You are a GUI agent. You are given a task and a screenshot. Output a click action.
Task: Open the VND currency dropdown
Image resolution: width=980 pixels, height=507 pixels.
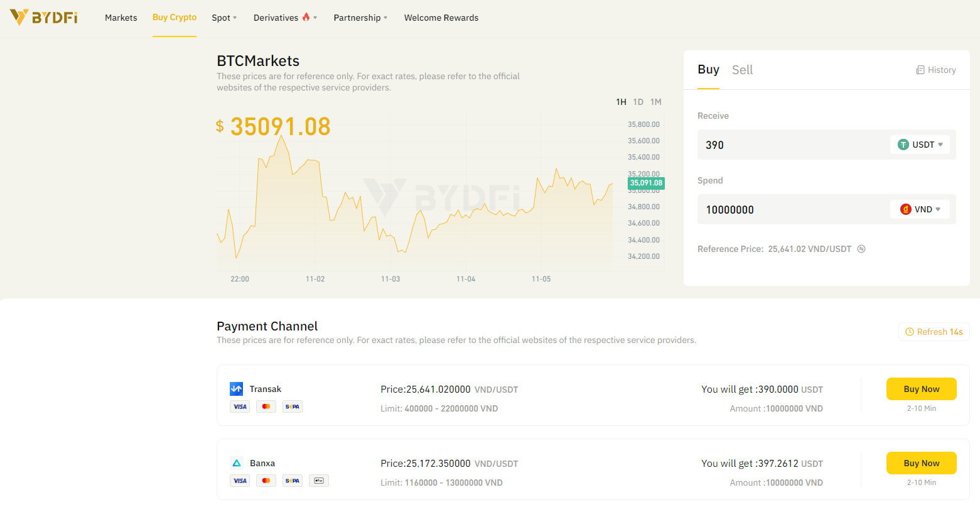(x=920, y=209)
